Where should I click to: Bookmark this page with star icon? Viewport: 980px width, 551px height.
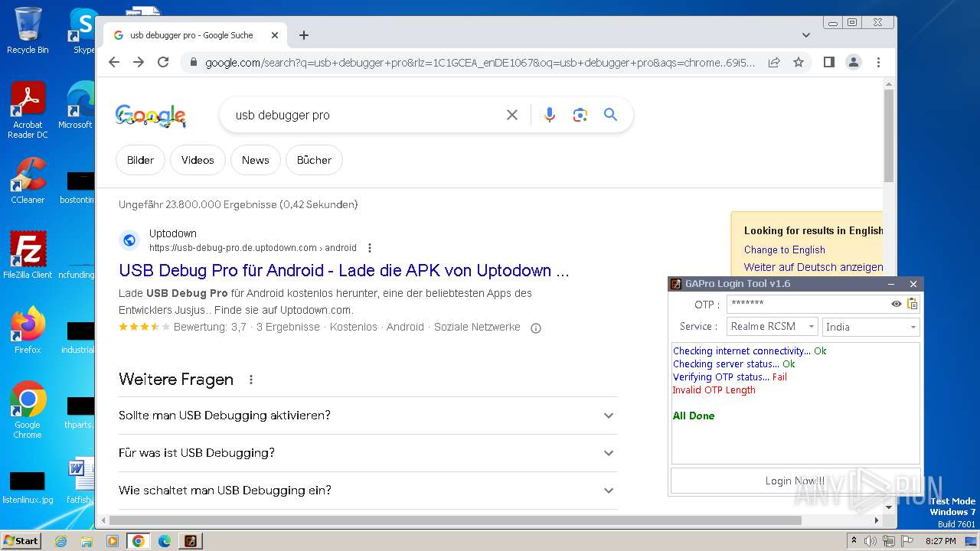(799, 62)
